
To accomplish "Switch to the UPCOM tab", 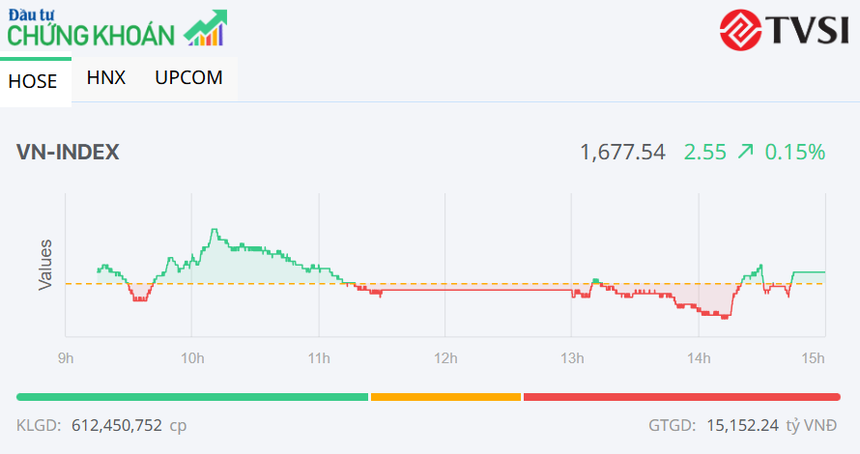I will tap(189, 78).
